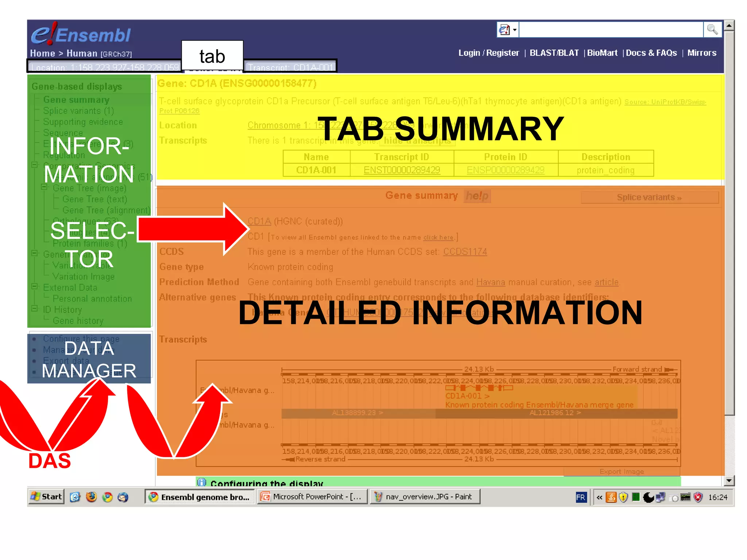This screenshot has width=747, height=560.
Task: Switch to Ensembl genome browser taskbar button
Action: pos(200,497)
